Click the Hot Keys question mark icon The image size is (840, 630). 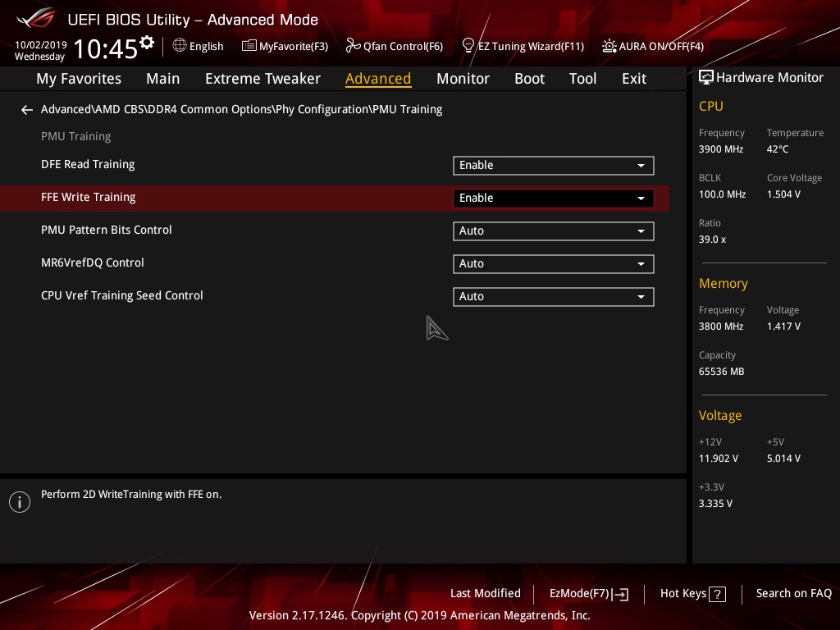coord(717,594)
